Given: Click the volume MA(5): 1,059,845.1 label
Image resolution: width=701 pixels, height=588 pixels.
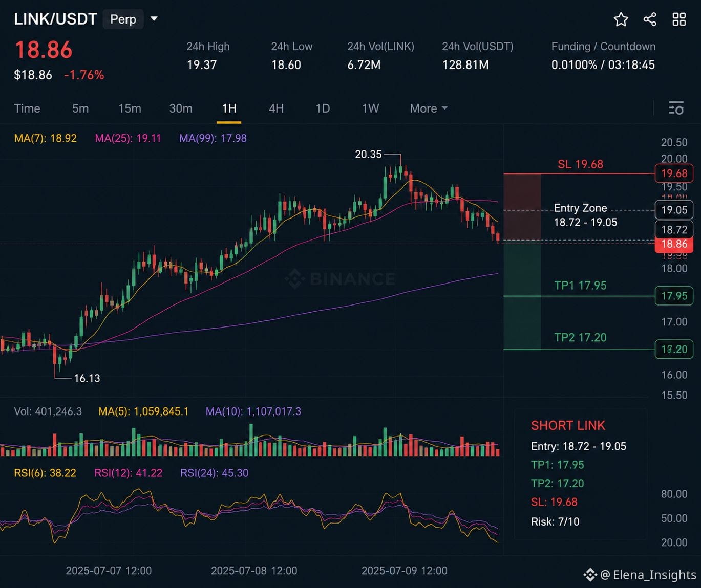Looking at the screenshot, I should point(143,411).
